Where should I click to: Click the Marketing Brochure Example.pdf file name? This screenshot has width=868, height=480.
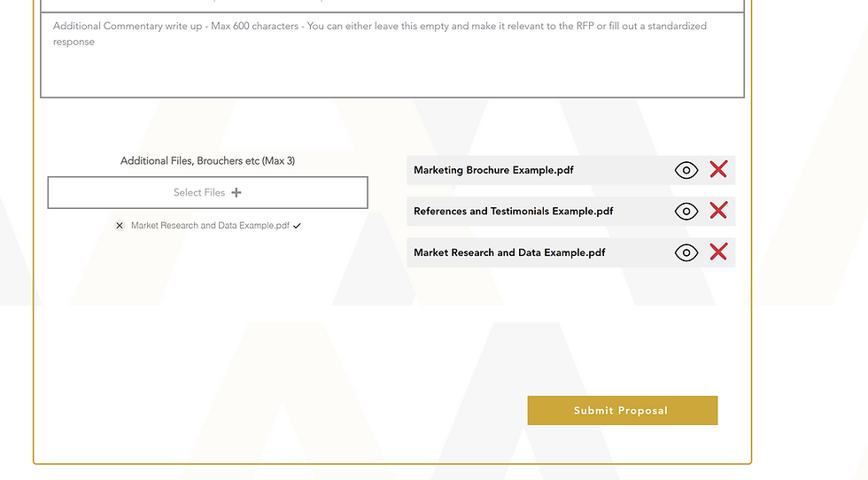coord(493,170)
